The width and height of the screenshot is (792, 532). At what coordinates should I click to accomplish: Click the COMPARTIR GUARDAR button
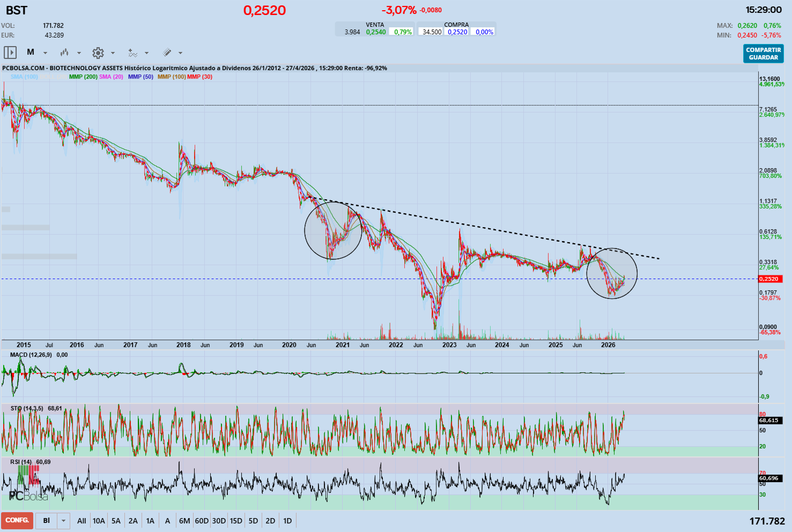pyautogui.click(x=763, y=53)
